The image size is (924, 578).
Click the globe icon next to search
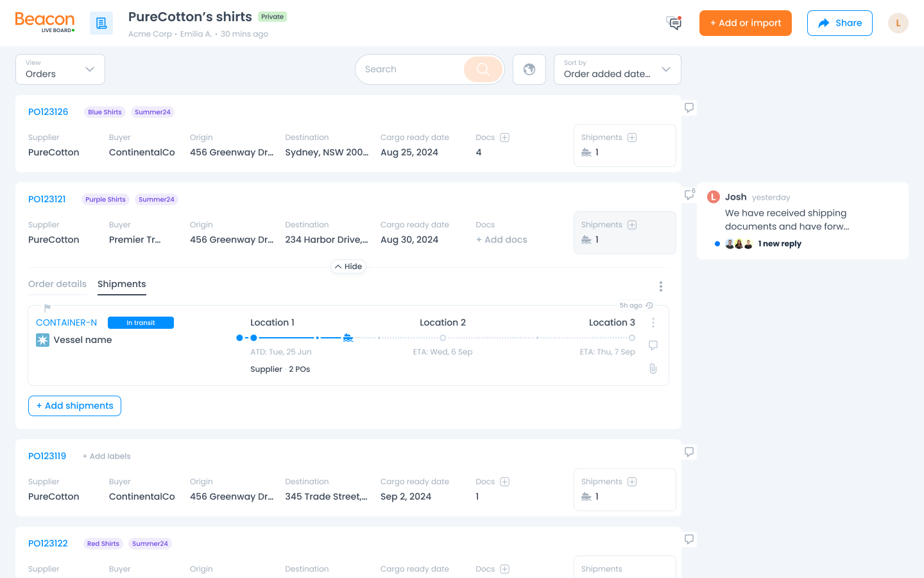(529, 69)
